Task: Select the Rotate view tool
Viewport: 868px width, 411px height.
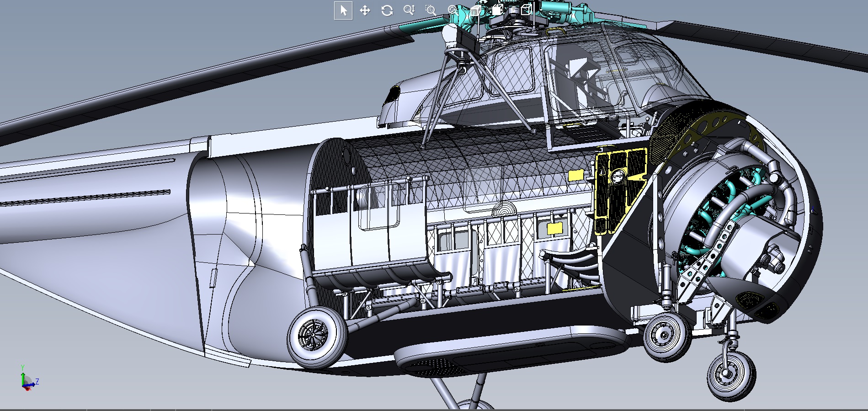Action: 387,11
